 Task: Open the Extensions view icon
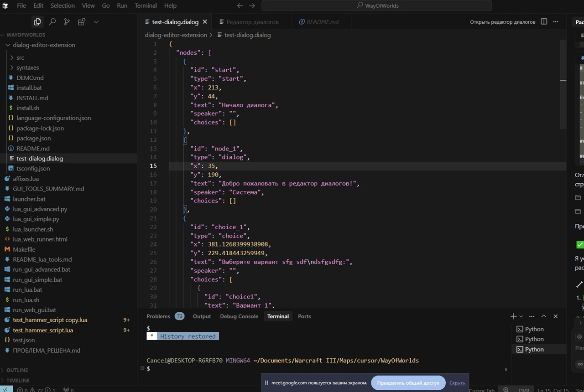click(x=82, y=22)
